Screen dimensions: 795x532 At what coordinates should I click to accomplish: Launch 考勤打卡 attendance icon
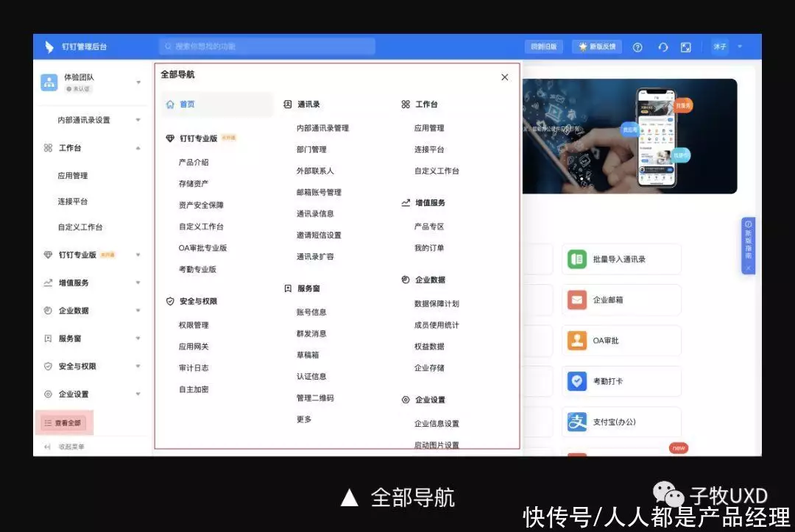coord(579,381)
